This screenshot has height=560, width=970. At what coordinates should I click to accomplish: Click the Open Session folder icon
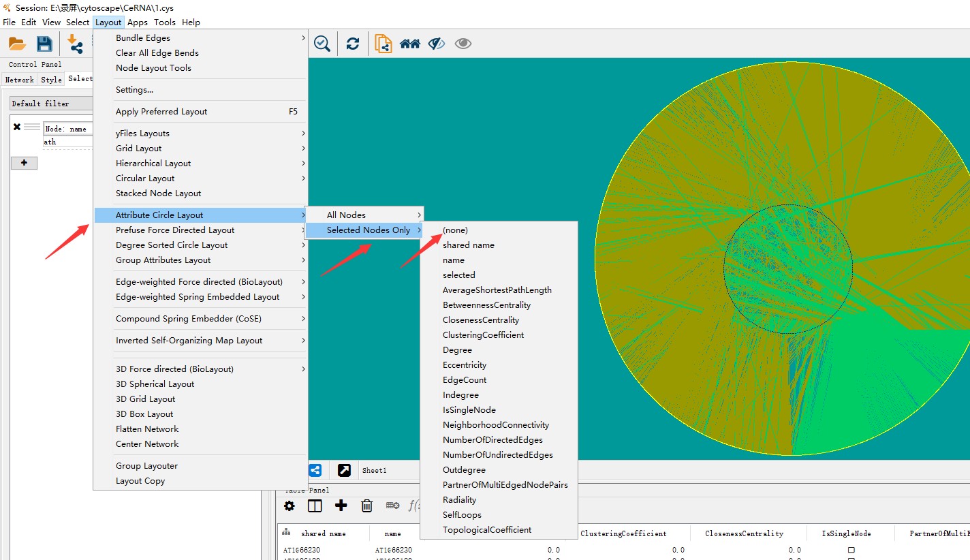17,44
